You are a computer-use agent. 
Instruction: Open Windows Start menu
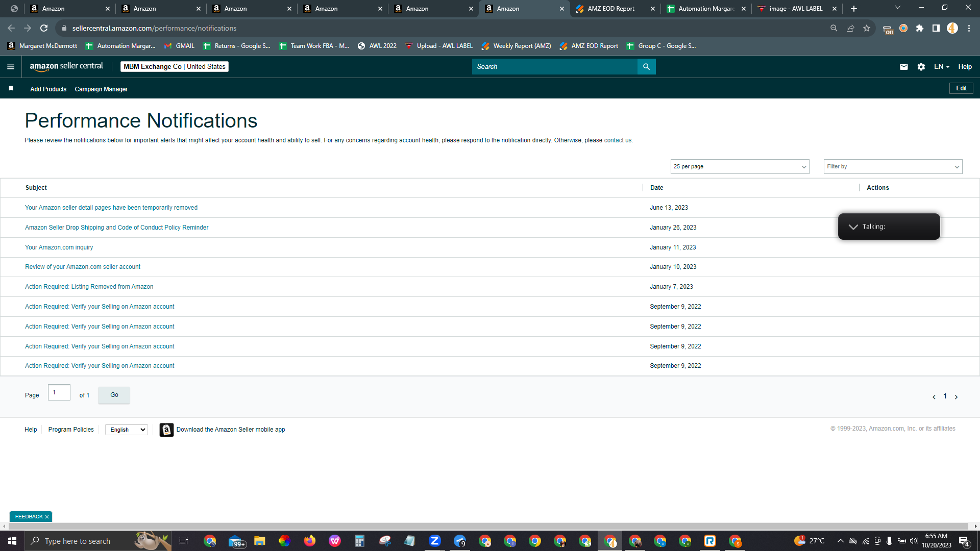(x=12, y=541)
